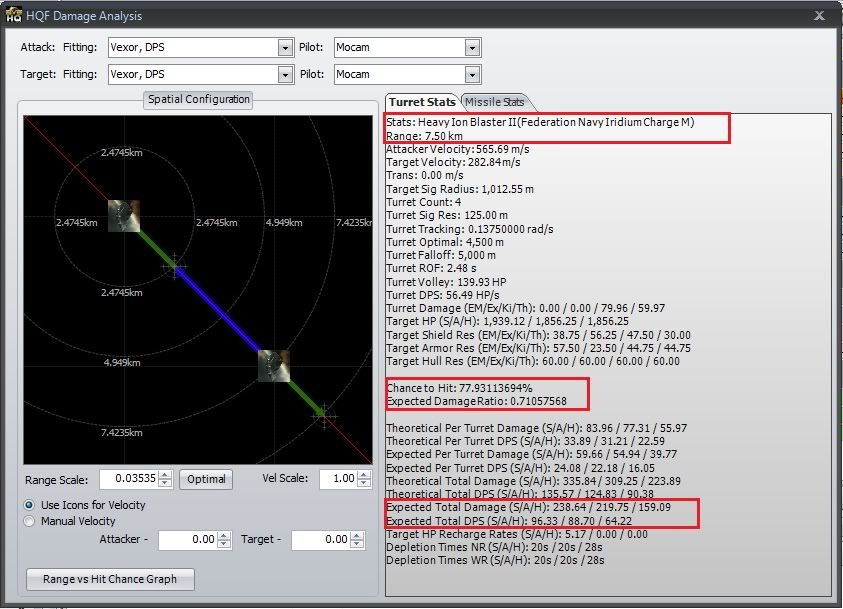The image size is (843, 609).
Task: Increase Attacker velocity with up arrow
Action: (225, 535)
